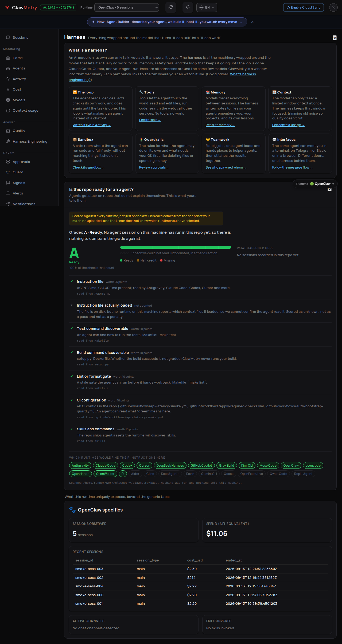This screenshot has height=644, width=342.
Task: Click the Harness page reload icon
Action: click(335, 38)
